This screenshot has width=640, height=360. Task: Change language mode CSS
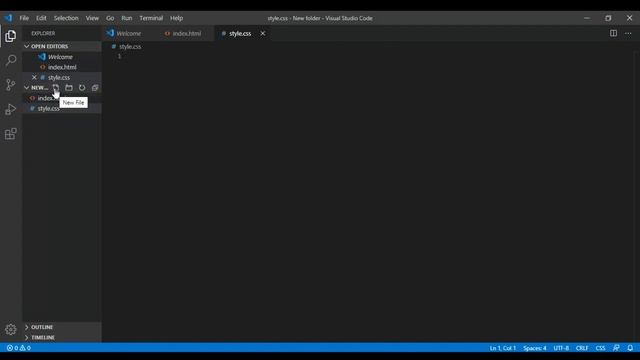600,348
